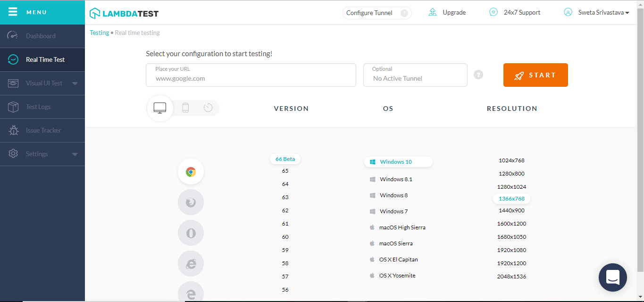The image size is (644, 302).
Task: Select the Chrome browser icon
Action: [x=191, y=172]
